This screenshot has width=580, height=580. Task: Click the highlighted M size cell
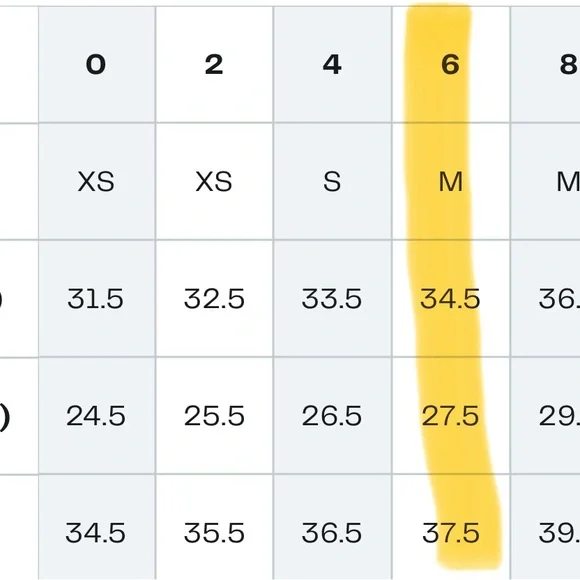[451, 182]
